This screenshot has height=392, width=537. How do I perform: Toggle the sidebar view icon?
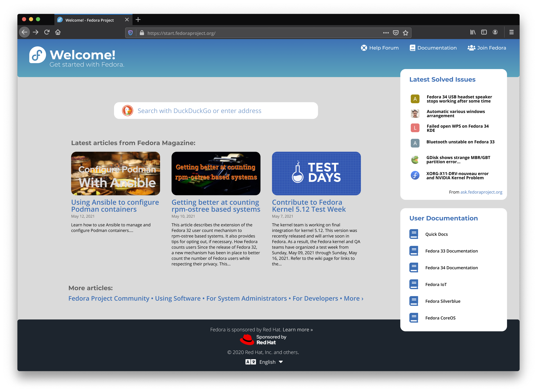[x=484, y=32]
